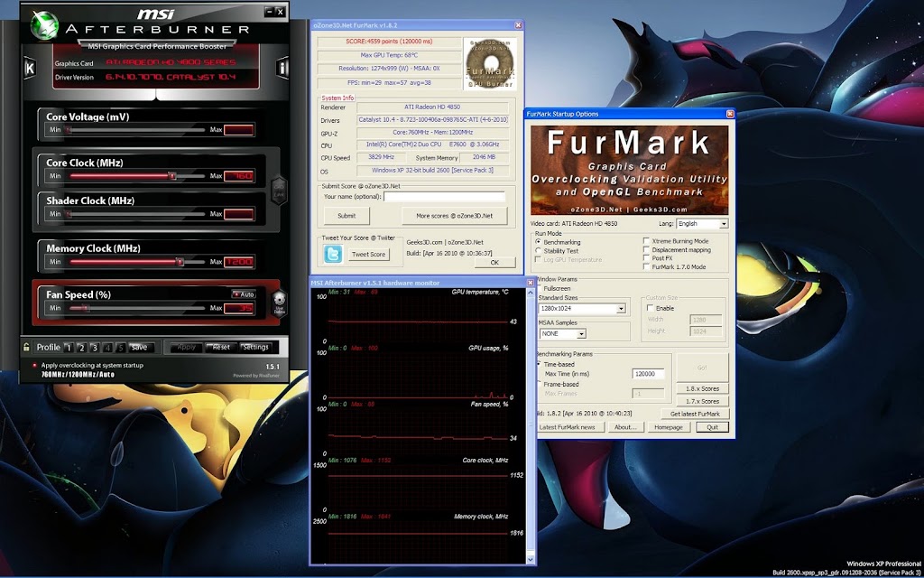
Task: Toggle Auto mode on Fan Speed
Action: pos(242,294)
